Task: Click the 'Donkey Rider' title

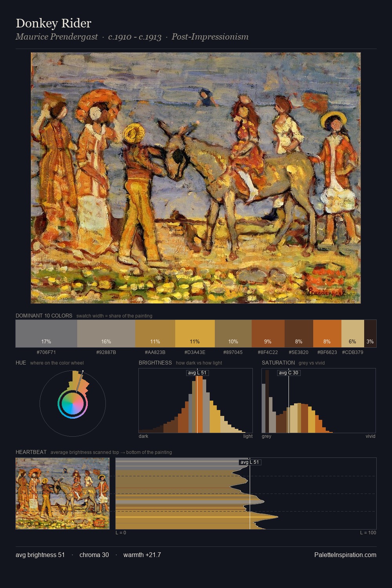Action: [53, 23]
